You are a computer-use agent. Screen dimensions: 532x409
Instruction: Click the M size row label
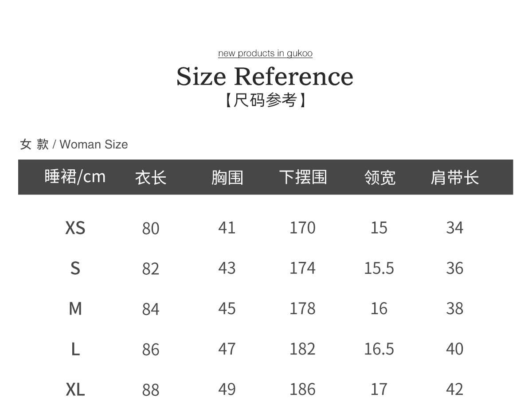click(75, 308)
